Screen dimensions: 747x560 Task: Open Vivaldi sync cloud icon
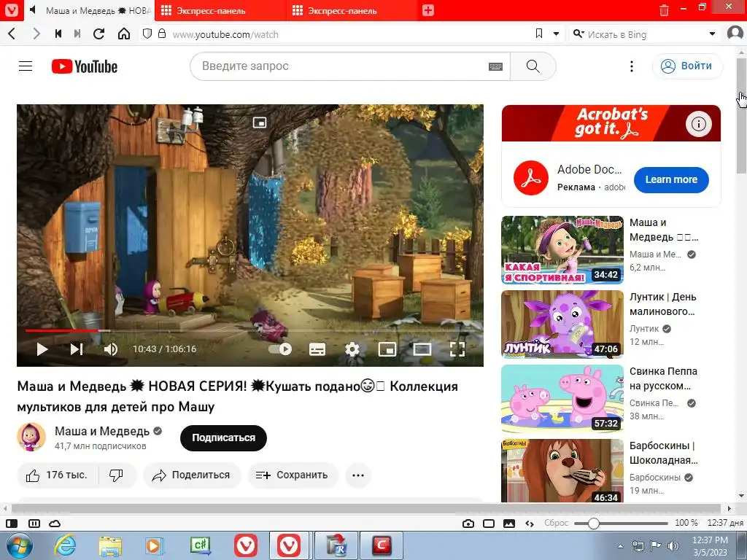tap(55, 524)
